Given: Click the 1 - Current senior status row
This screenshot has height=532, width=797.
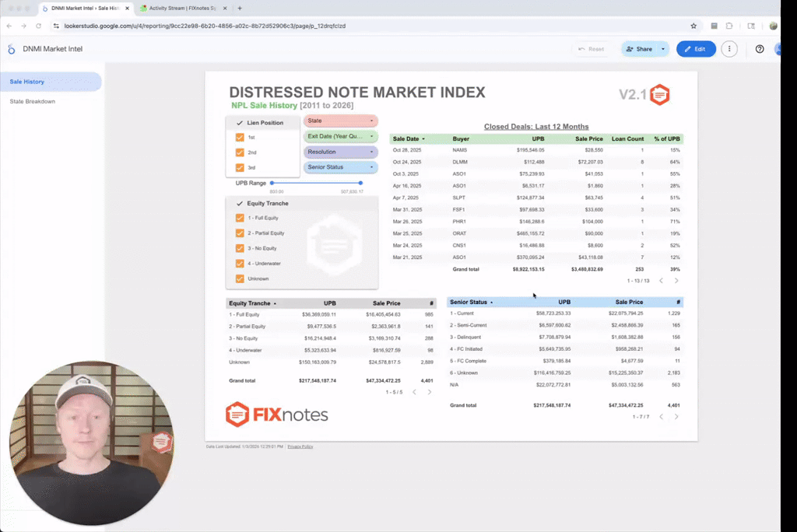Looking at the screenshot, I should [x=565, y=313].
